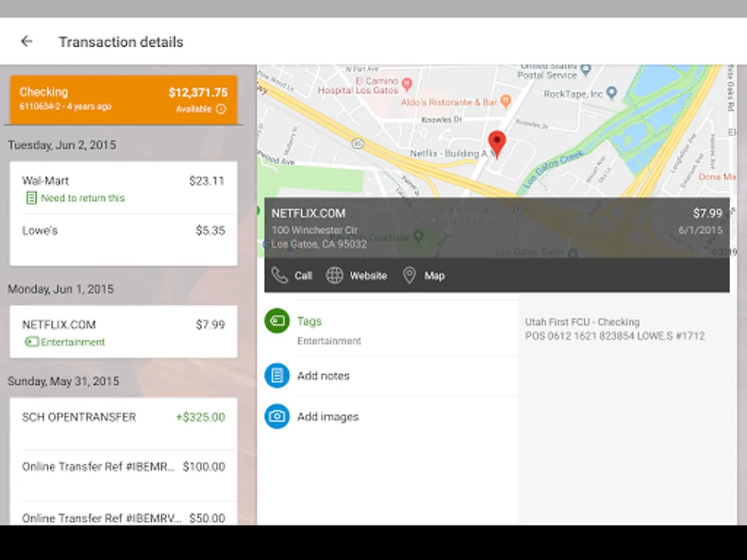Screen dimensions: 747x560
Task: Tap the blue Add notes icon
Action: tap(277, 376)
